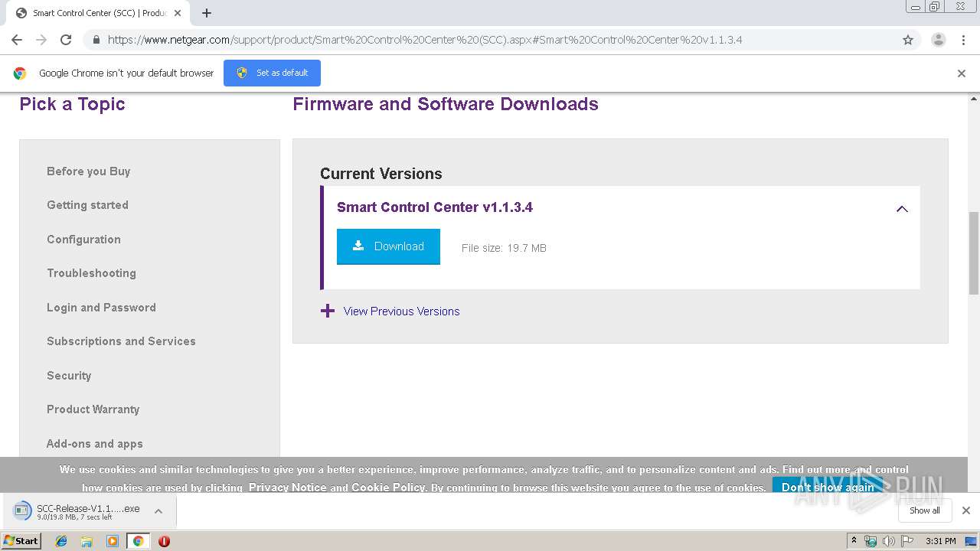Image resolution: width=980 pixels, height=551 pixels.
Task: Bookmark this page with the star icon
Action: [908, 40]
